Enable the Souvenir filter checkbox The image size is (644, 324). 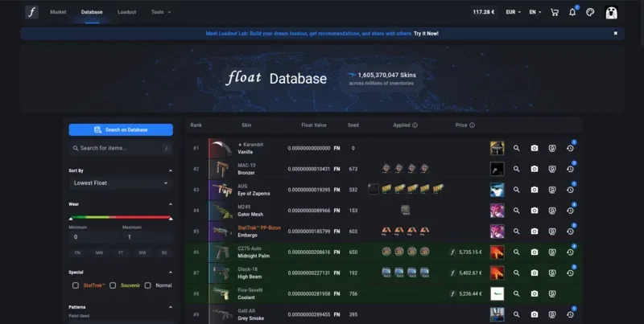pos(113,285)
